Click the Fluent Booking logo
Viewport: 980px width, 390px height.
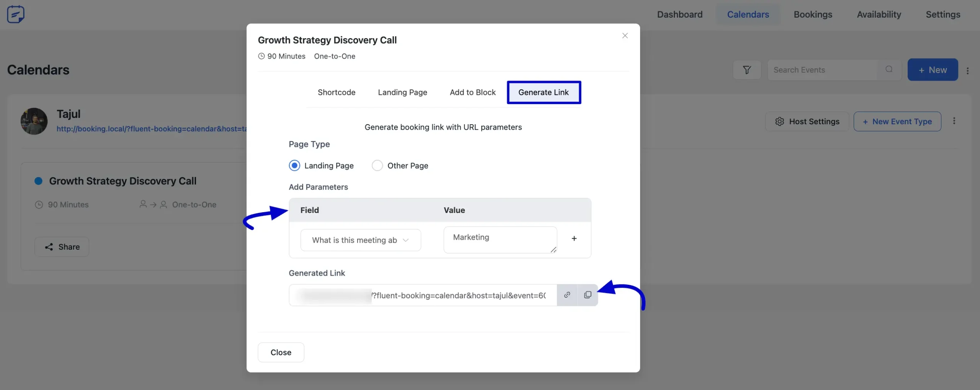click(16, 15)
